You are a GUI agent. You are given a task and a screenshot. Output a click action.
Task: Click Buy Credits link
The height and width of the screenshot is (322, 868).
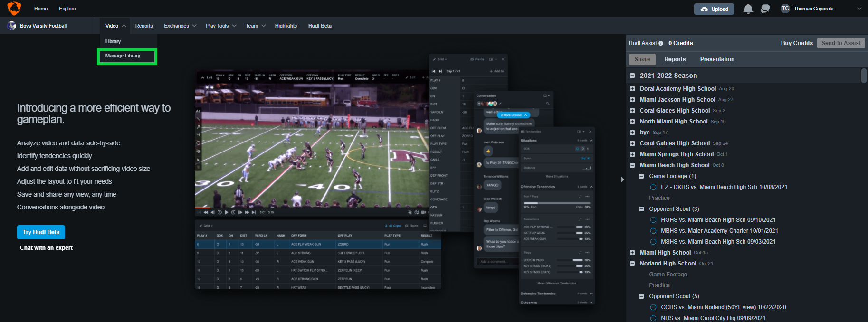click(797, 43)
